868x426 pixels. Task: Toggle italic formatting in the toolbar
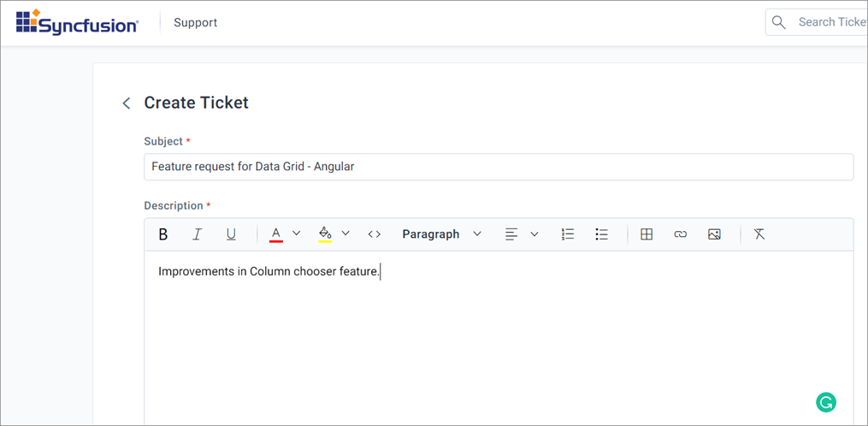197,234
